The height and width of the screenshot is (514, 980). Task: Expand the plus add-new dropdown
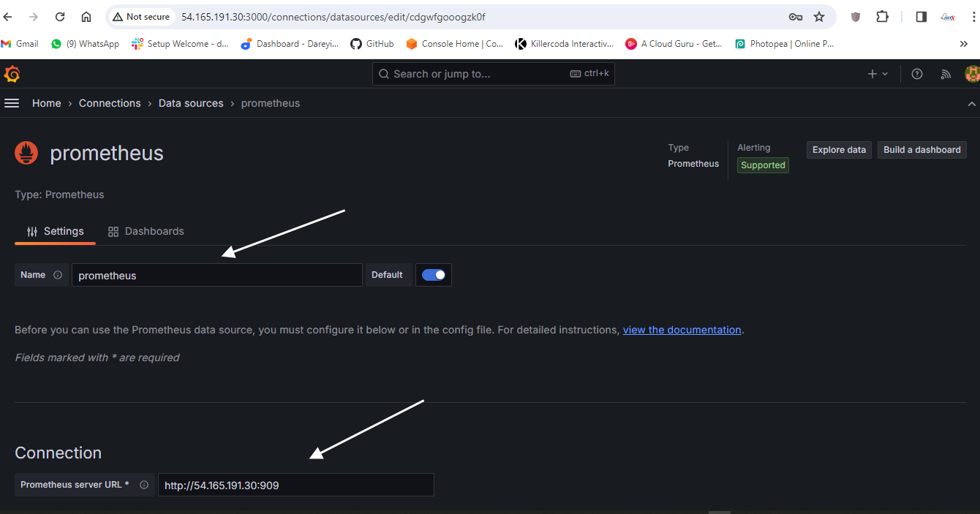pyautogui.click(x=878, y=74)
